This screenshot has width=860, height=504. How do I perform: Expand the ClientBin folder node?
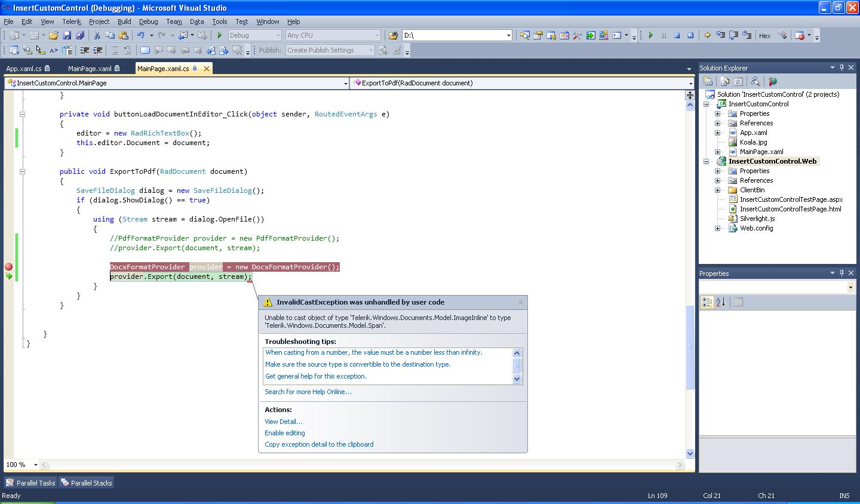(717, 190)
